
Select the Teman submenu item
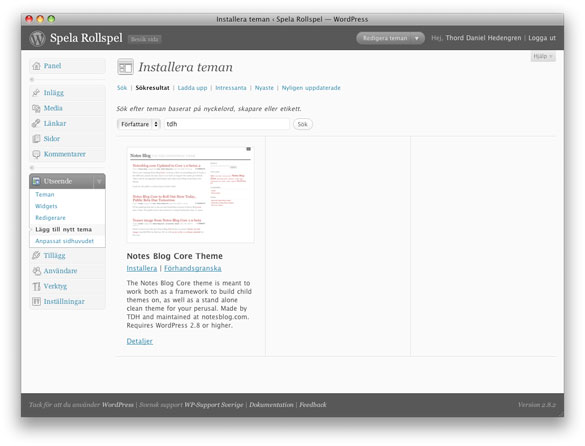coord(45,194)
